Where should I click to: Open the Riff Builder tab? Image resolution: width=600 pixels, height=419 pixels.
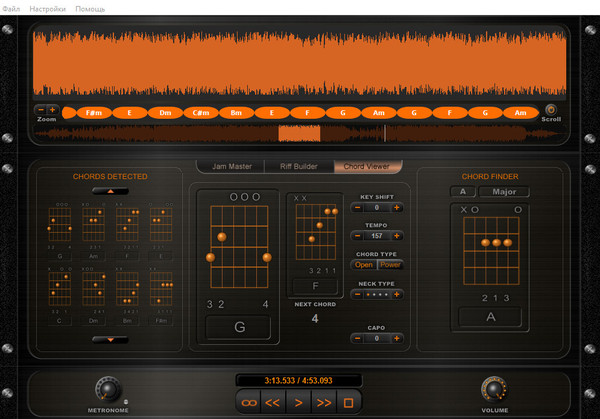click(298, 166)
